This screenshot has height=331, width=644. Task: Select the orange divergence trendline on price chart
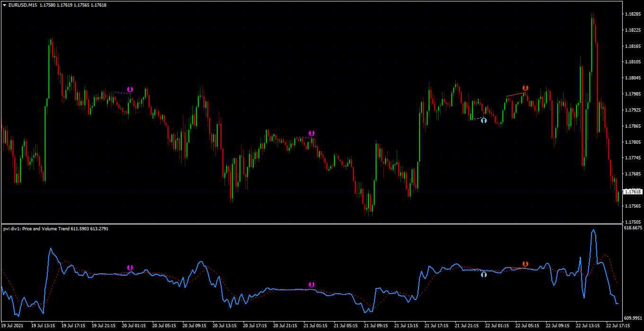[x=516, y=95]
